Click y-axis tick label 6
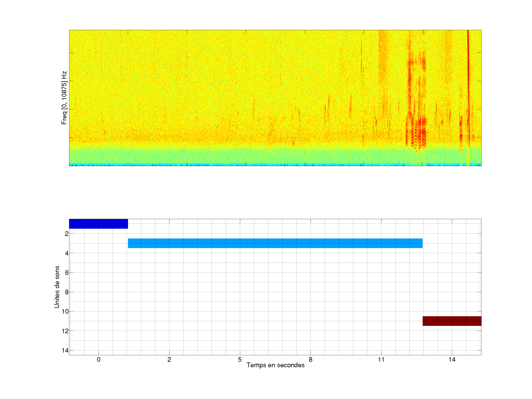Screen dimensions: 532x399 67,272
